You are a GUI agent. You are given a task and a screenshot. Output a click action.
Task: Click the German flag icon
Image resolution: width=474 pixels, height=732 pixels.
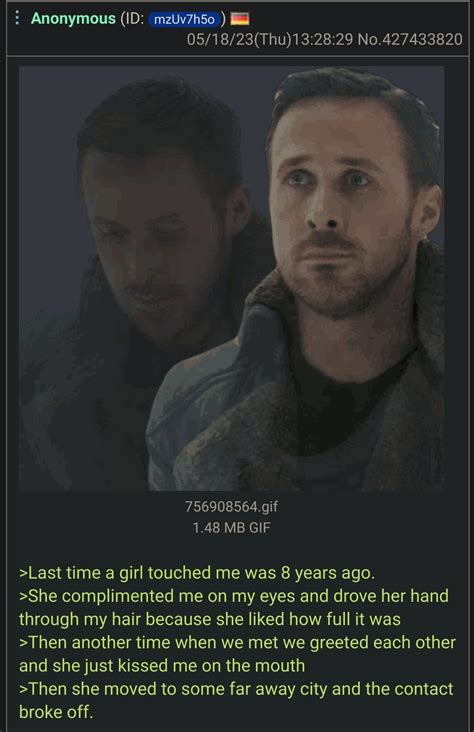(x=240, y=19)
